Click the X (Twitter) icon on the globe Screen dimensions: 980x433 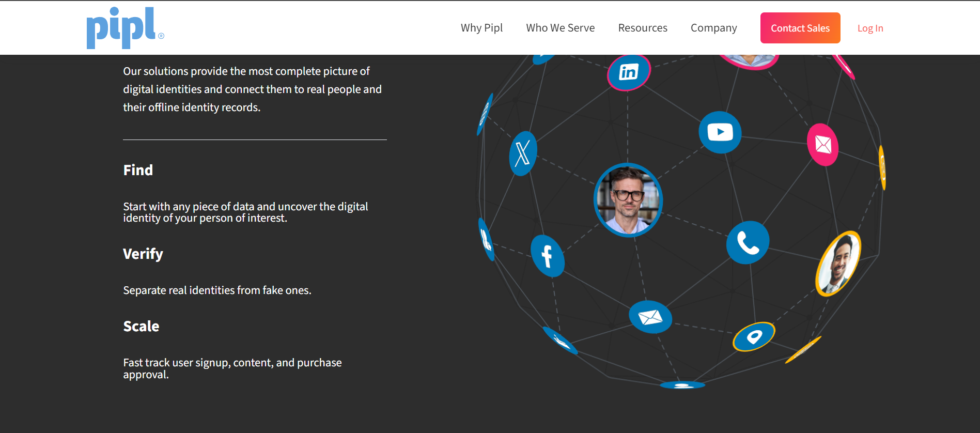(523, 153)
